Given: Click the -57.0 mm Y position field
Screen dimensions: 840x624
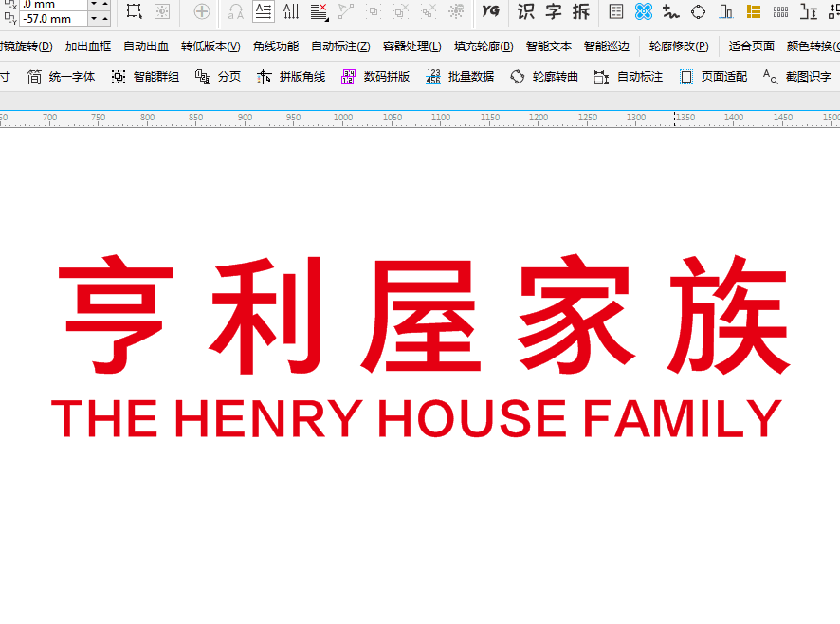Looking at the screenshot, I should click(52, 19).
